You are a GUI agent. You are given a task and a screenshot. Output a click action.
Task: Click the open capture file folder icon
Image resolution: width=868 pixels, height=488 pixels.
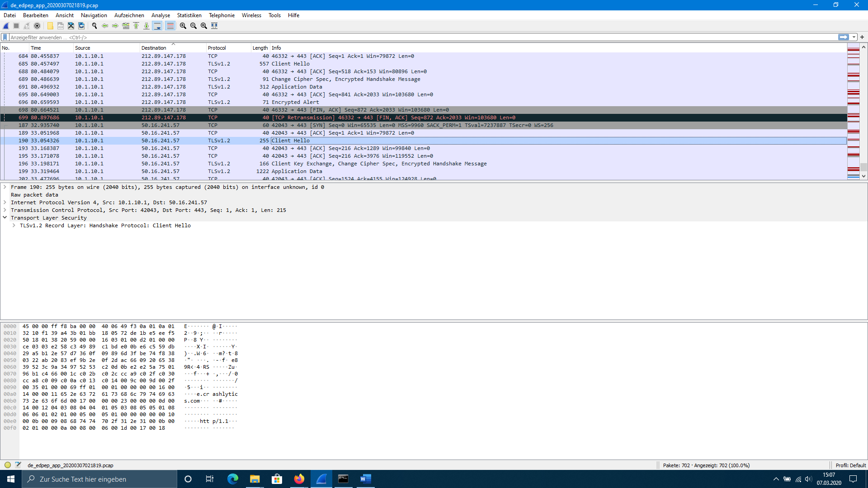(50, 26)
